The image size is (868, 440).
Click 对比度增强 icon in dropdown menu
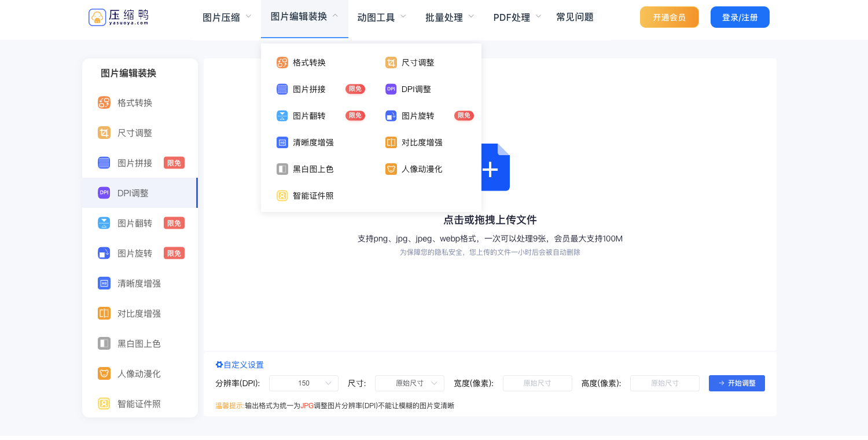(x=391, y=142)
